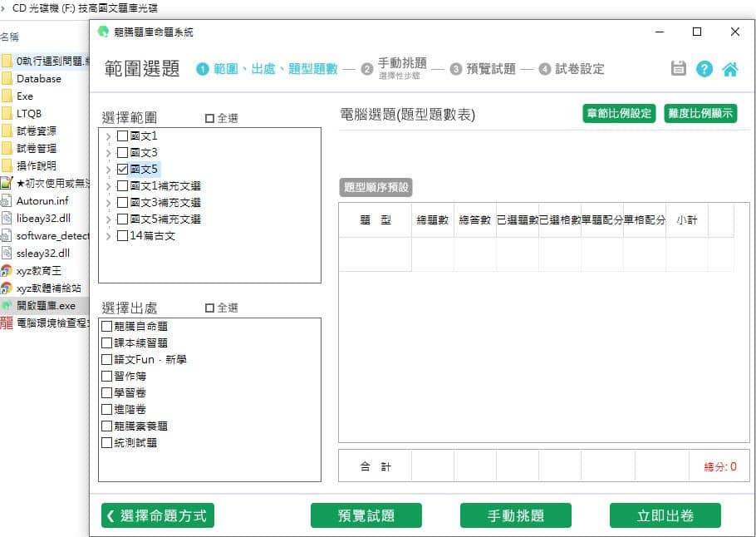Image resolution: width=756 pixels, height=537 pixels.
Task: Expand the 國文1補充文選 tree arrow
Action: tap(109, 186)
